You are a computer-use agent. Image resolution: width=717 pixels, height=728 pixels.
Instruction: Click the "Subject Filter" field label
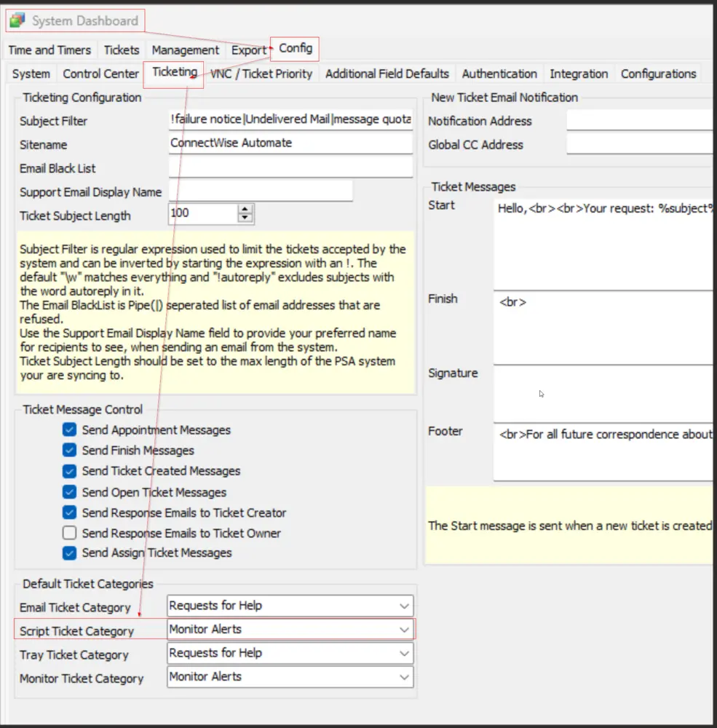tap(53, 121)
